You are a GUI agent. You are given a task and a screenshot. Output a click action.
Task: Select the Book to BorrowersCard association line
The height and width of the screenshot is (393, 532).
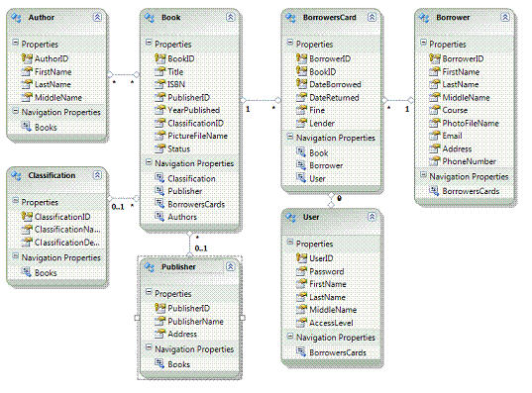(261, 100)
